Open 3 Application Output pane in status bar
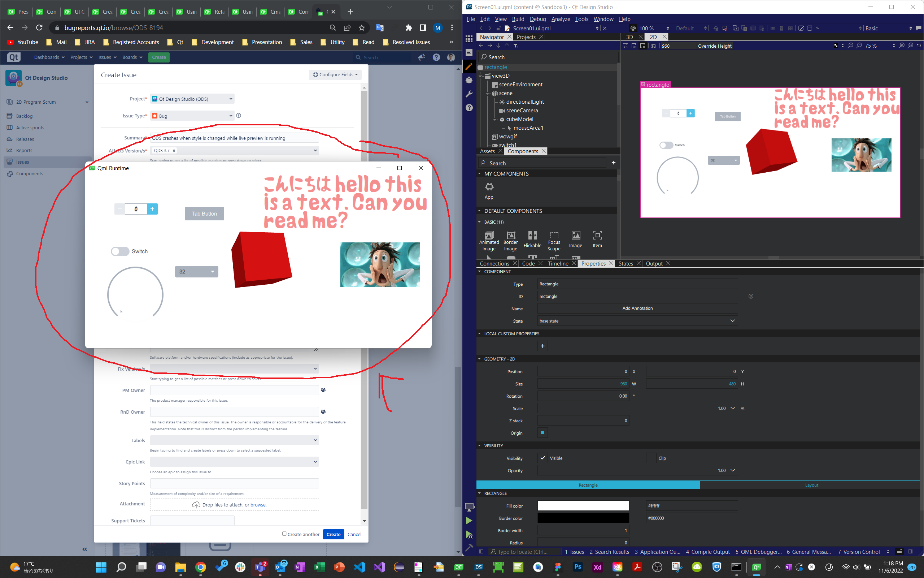The height and width of the screenshot is (578, 924). click(658, 552)
